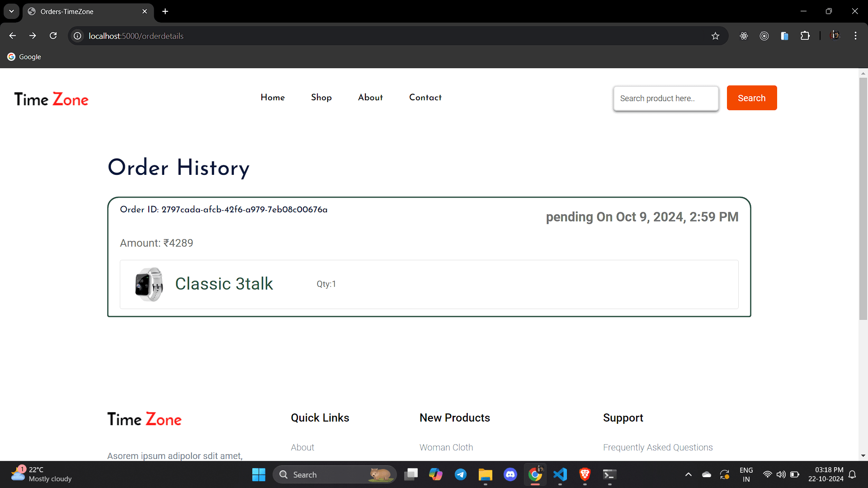
Task: Click Qty:1 label
Action: click(326, 284)
